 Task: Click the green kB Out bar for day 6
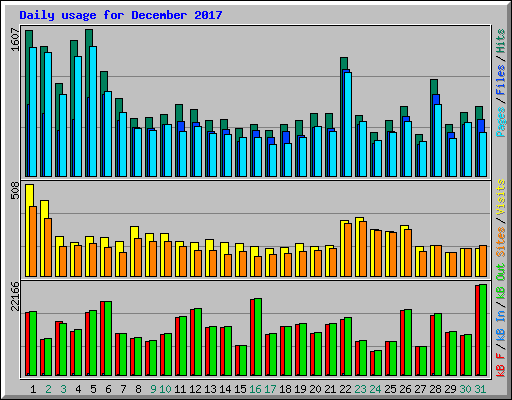(108, 338)
